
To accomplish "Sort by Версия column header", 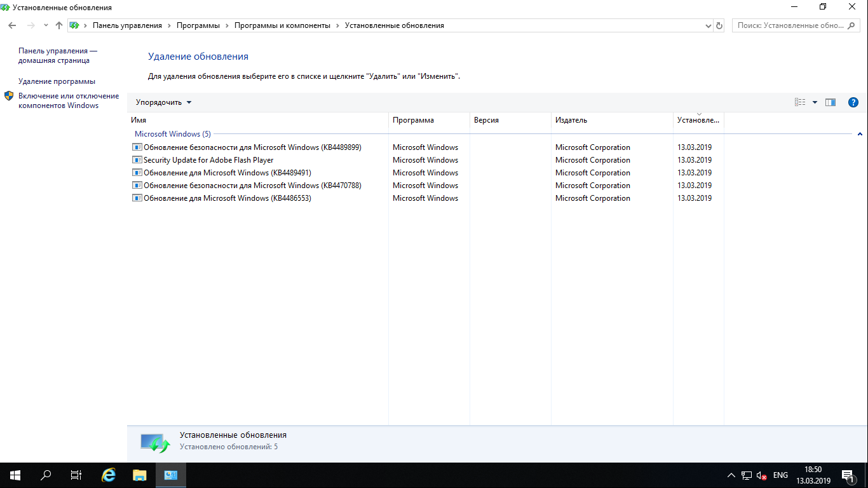I will point(510,120).
